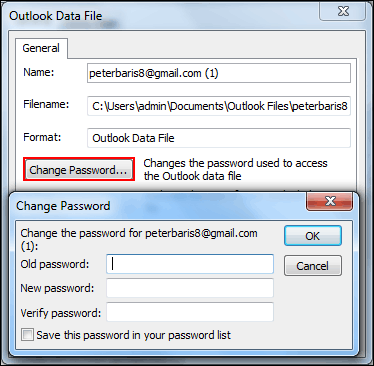
Task: Enable Save this password in your password list
Action: click(x=27, y=335)
